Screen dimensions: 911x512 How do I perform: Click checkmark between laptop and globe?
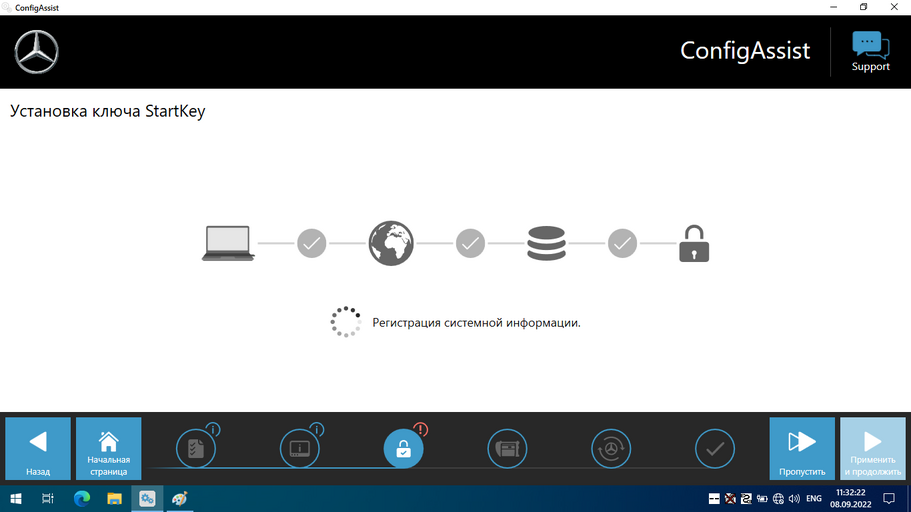311,243
